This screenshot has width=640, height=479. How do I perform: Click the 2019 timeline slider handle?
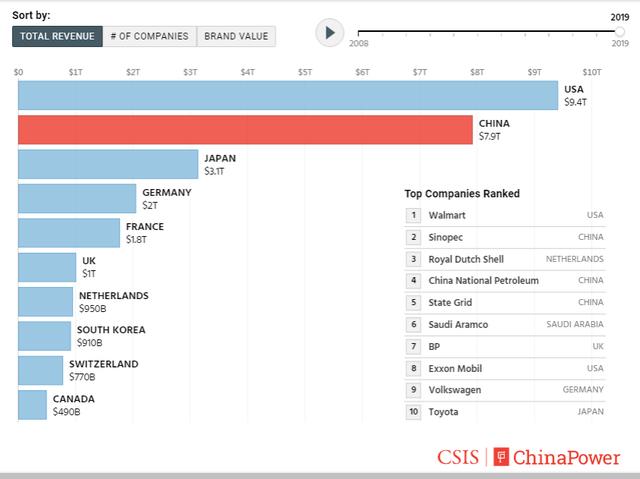click(x=620, y=32)
